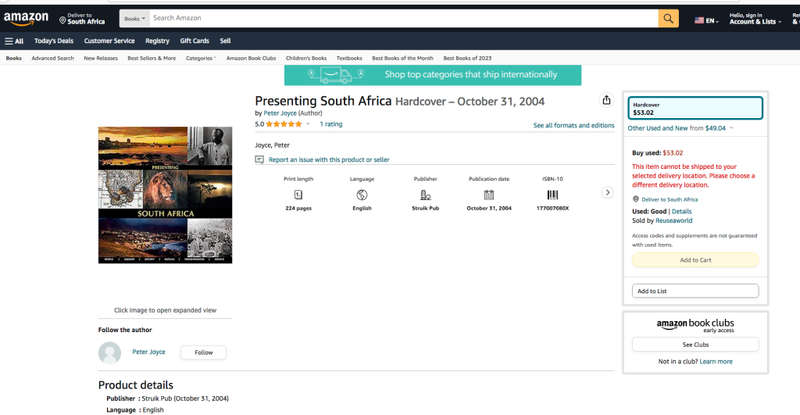800x415 pixels.
Task: Share this book using share icon
Action: [x=606, y=100]
